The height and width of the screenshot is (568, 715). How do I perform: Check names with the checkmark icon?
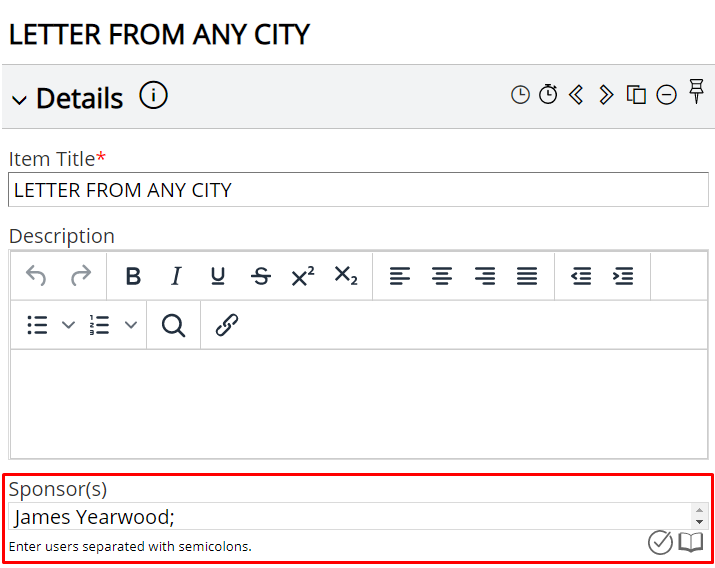coord(660,542)
